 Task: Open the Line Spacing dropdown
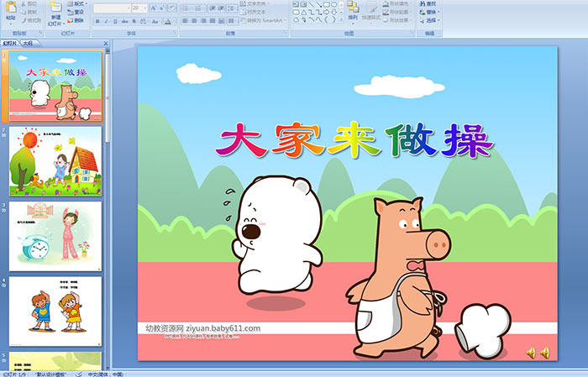coord(233,8)
